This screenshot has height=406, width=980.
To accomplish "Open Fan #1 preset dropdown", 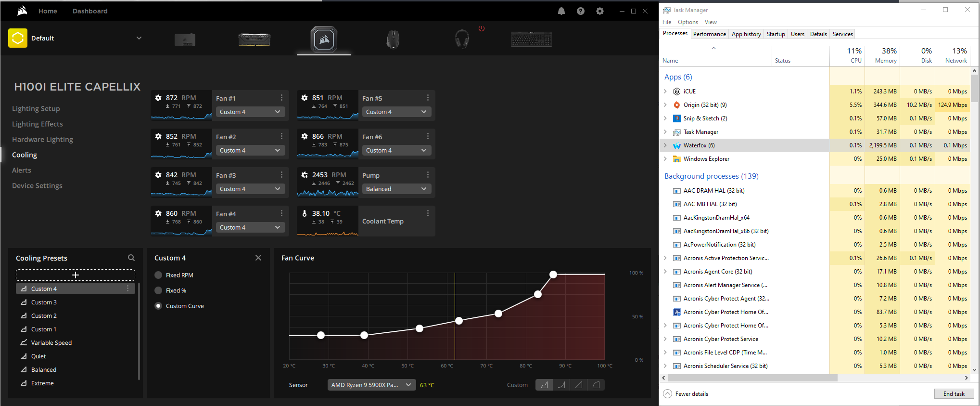I will (250, 112).
